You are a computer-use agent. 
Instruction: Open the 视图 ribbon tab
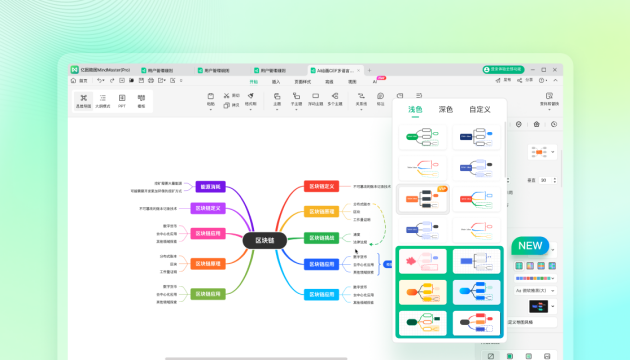352,82
